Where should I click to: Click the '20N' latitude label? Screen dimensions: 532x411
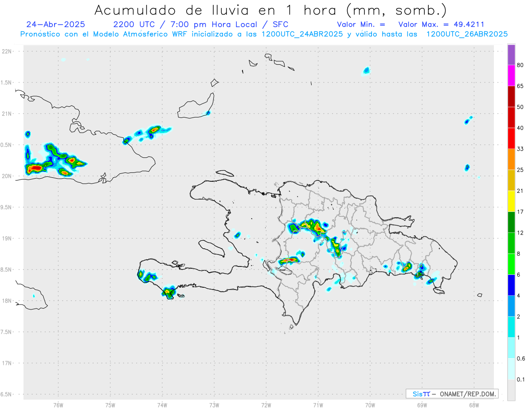7,176
